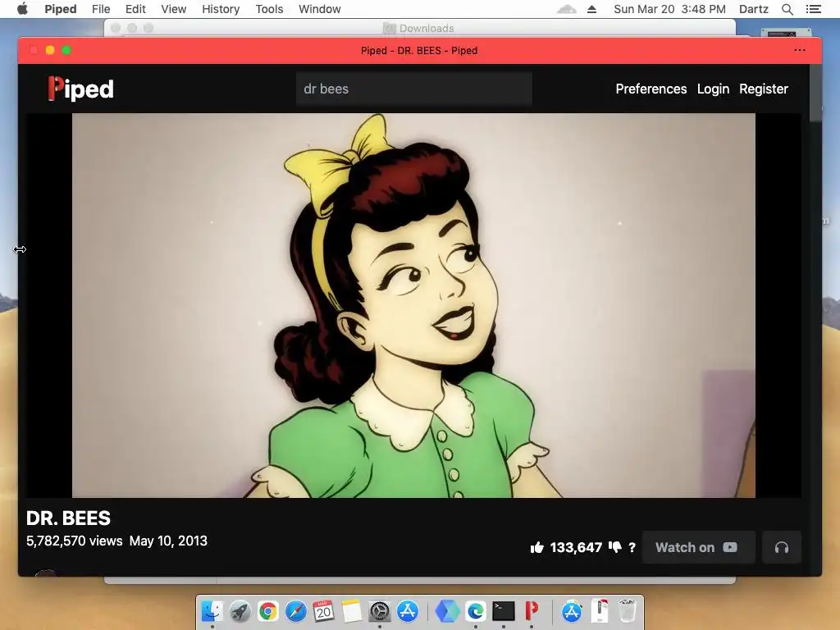
Task: Open the History menu
Action: click(x=221, y=9)
